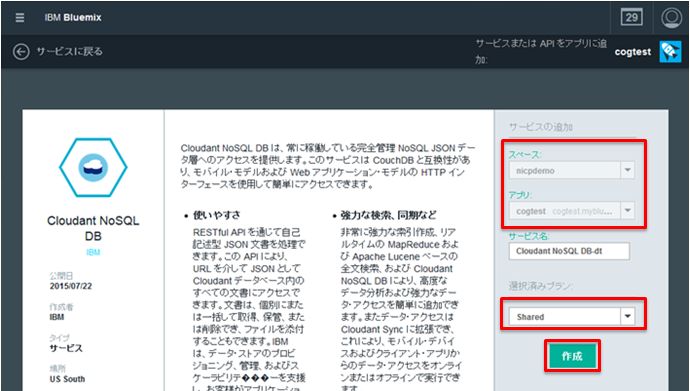Open the user profile avatar
690x391 pixels.
coord(672,18)
